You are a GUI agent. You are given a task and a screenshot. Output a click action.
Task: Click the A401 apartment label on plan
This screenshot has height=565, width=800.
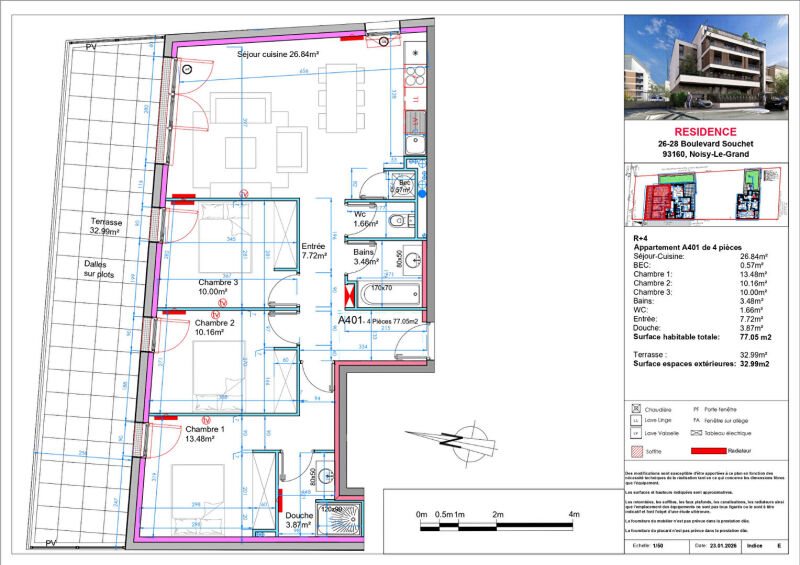(x=350, y=320)
